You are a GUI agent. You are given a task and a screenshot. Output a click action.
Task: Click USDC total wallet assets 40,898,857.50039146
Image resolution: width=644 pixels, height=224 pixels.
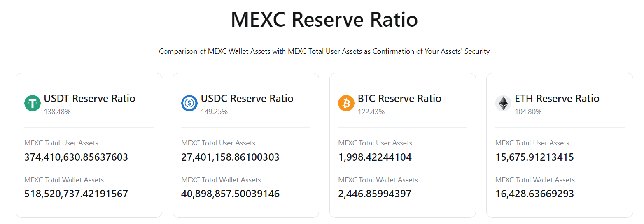coord(230,194)
